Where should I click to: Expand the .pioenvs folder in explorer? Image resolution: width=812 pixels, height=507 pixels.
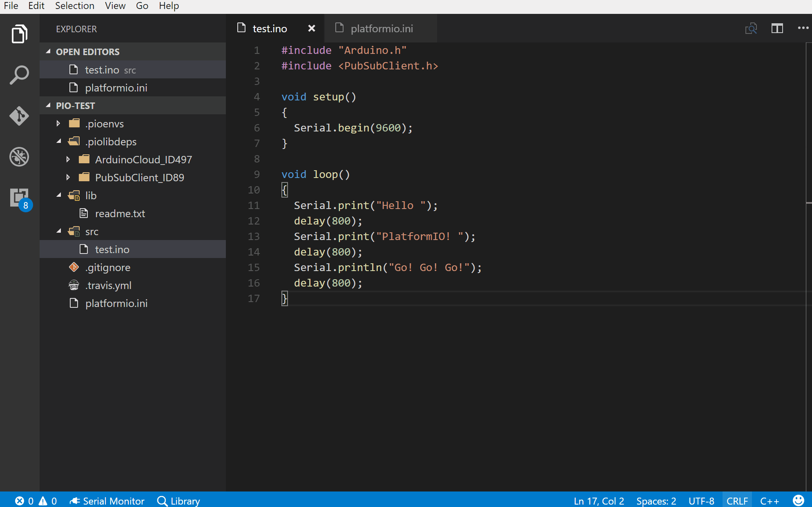tap(57, 123)
